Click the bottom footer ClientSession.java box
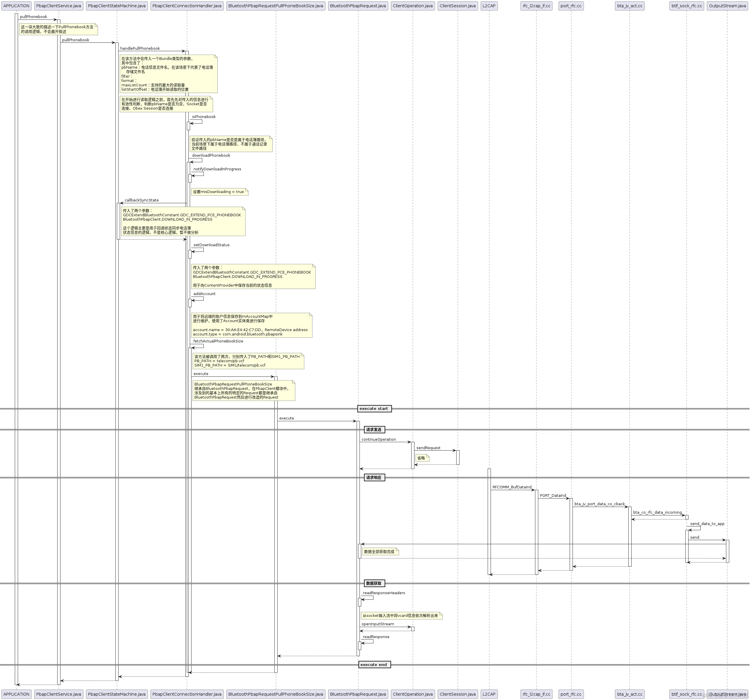 tap(458, 694)
